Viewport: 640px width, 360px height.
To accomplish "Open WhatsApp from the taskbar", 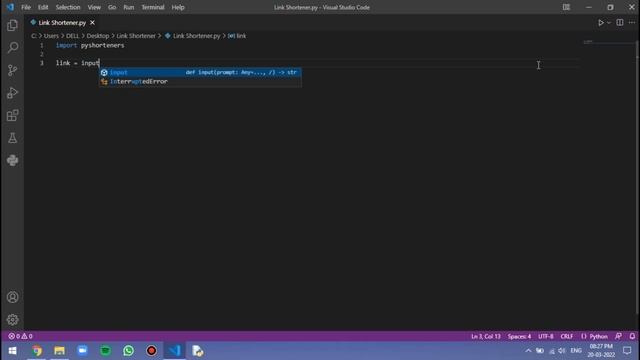I will click(128, 351).
